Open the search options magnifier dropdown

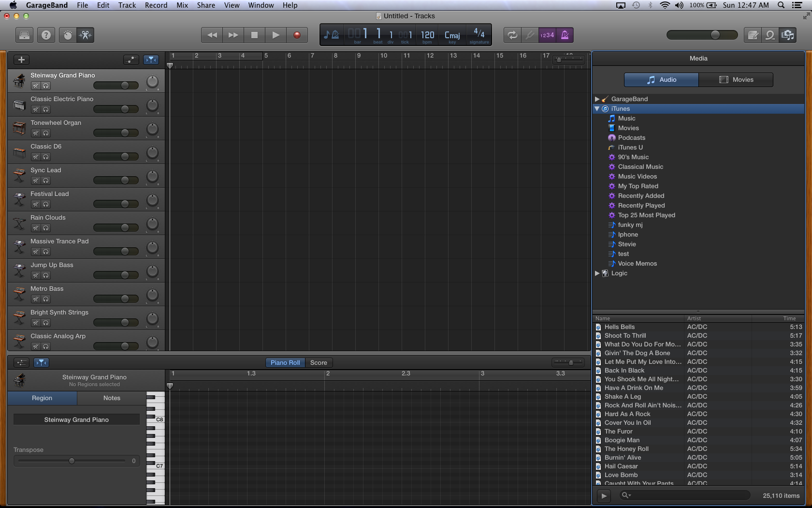(x=626, y=495)
